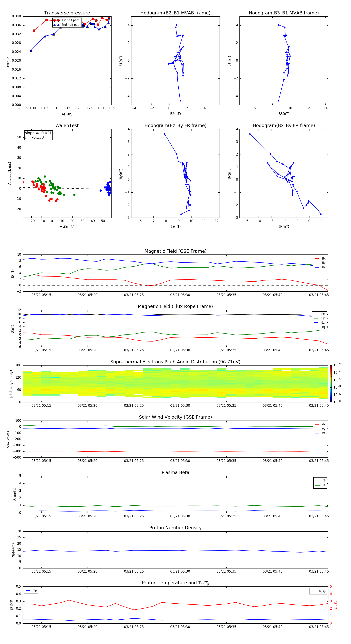Click the pitch angle distribution colorbar
The height and width of the screenshot is (644, 351).
pyautogui.click(x=331, y=384)
